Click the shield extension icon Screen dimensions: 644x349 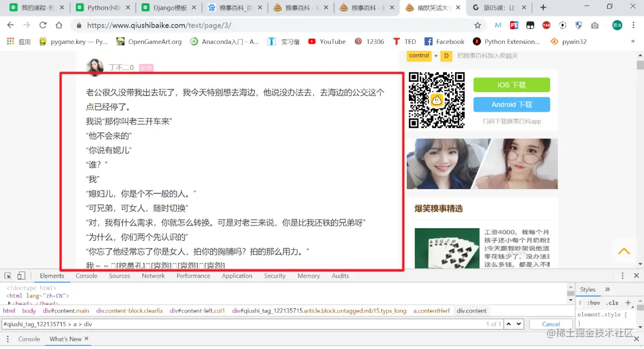click(x=578, y=25)
